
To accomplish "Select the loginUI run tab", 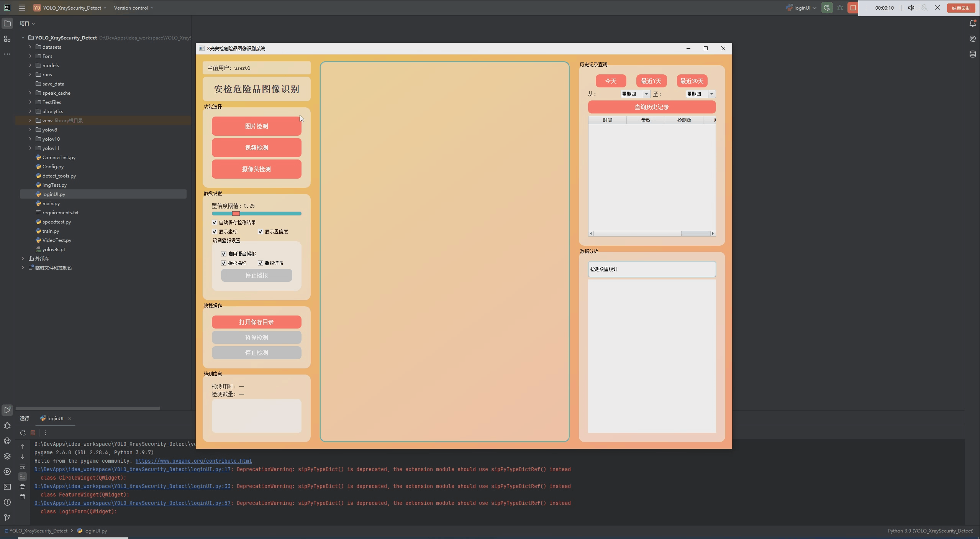I will [x=55, y=418].
